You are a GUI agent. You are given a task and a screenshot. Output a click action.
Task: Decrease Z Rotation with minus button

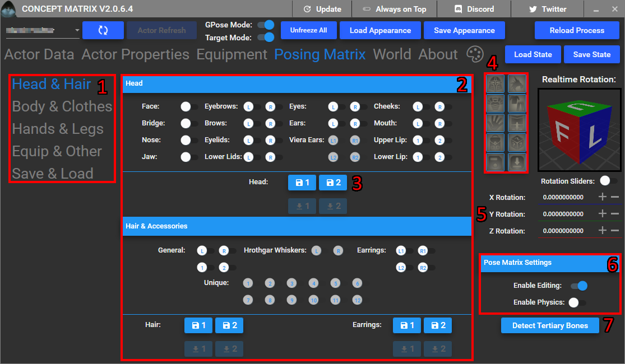(x=615, y=230)
